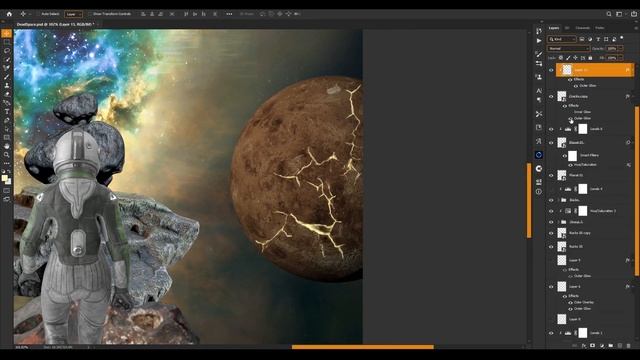Screen dimensions: 640x360
Task: Select the Clone Stamp tool
Action: click(x=7, y=85)
